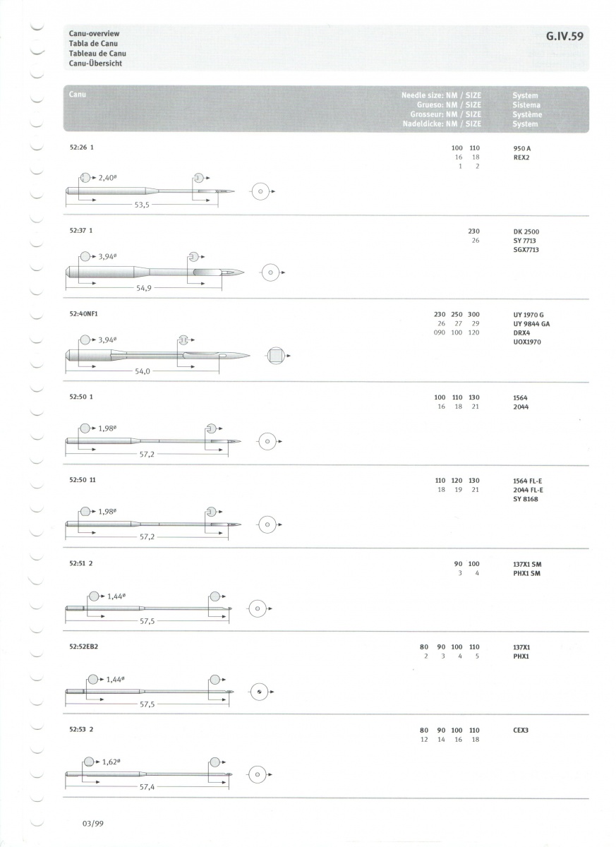Image resolution: width=616 pixels, height=847 pixels.
Task: Click the 52:50 11 needle cross-section icon
Action: pos(266,524)
